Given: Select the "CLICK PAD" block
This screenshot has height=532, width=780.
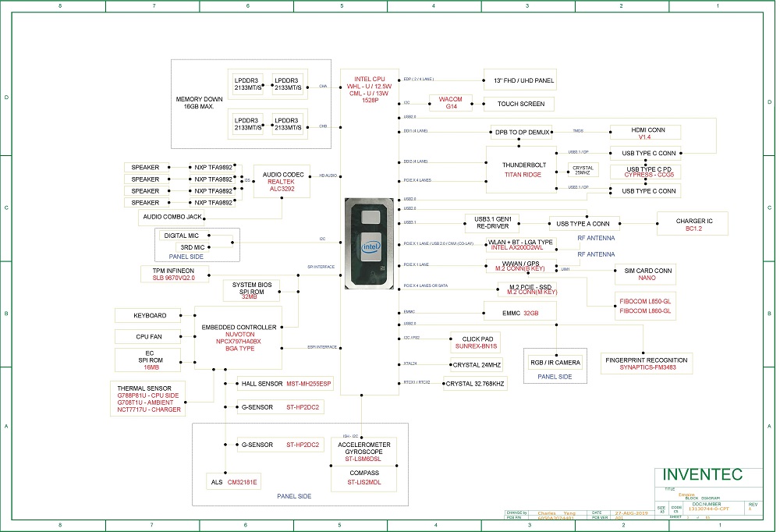Looking at the screenshot, I should (476, 342).
